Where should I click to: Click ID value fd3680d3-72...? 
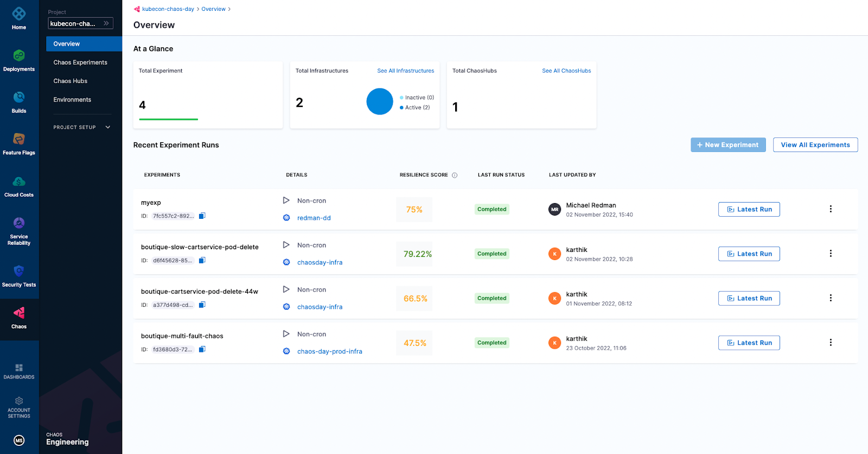173,349
